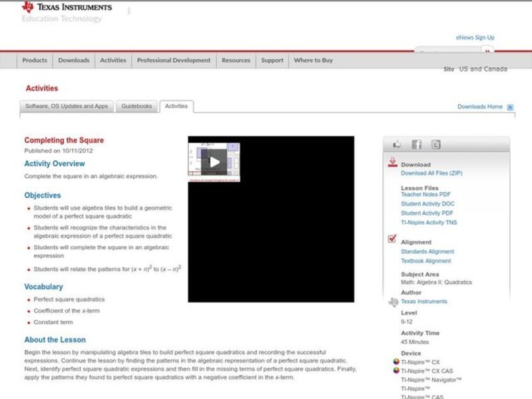Switch to the Guidebooks tab

[136, 106]
